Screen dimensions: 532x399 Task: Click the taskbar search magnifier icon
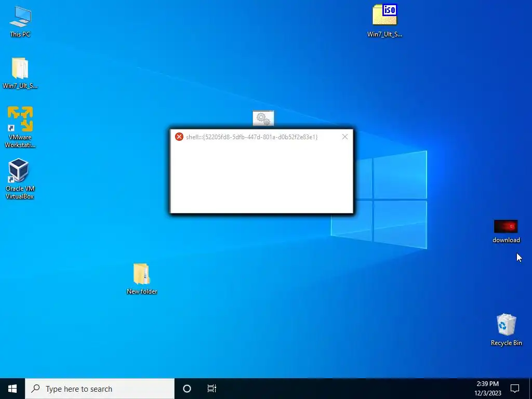[x=35, y=388]
